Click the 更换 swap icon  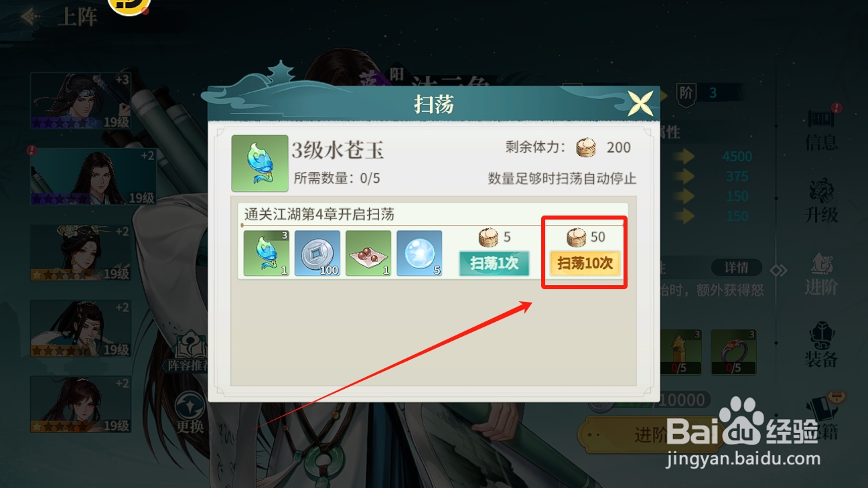tap(190, 412)
